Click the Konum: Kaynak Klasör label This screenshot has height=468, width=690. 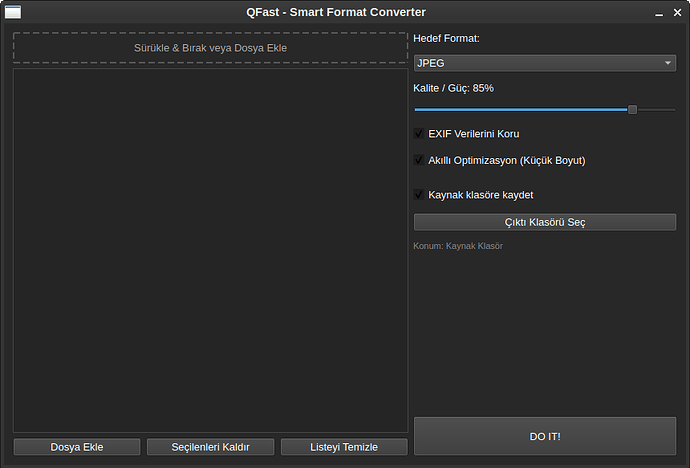[458, 246]
